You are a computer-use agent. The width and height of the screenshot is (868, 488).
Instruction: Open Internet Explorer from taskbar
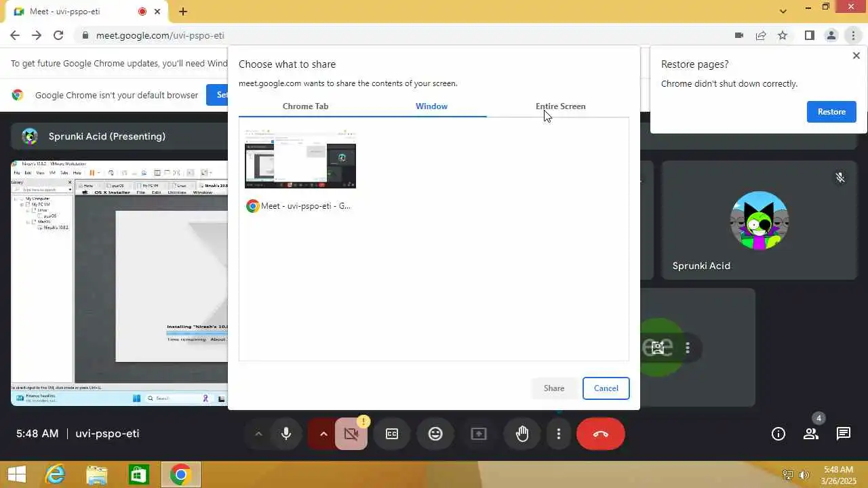point(55,475)
